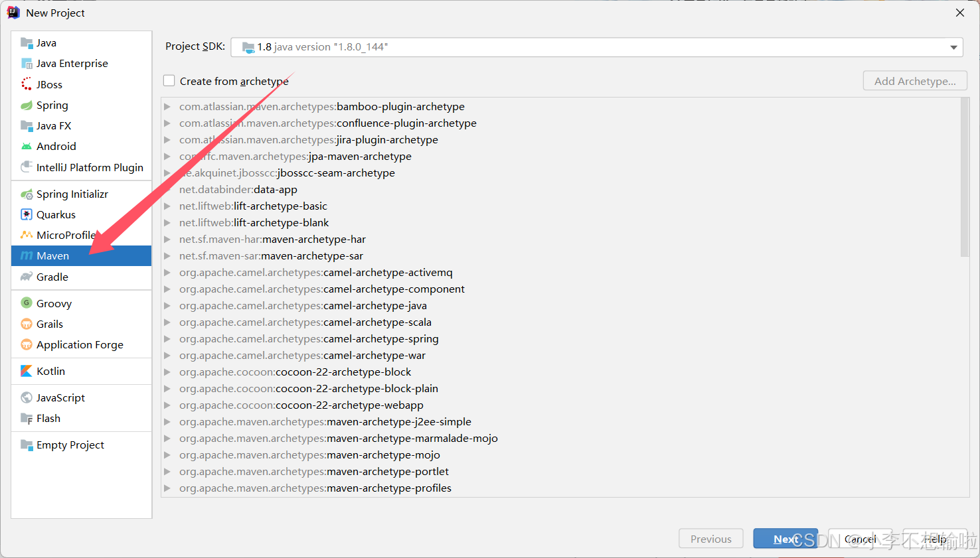
Task: Choose Kotlin in project type list
Action: 82,371
